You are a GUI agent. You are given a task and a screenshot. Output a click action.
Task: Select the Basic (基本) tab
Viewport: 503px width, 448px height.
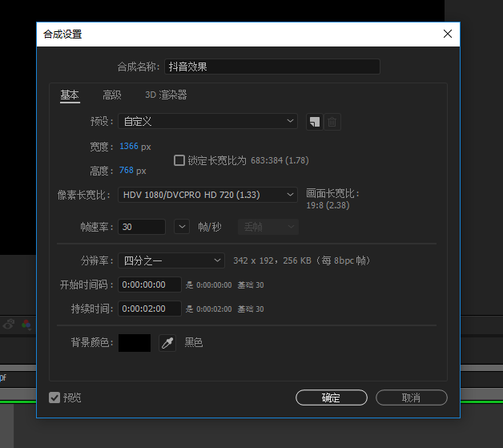point(70,95)
